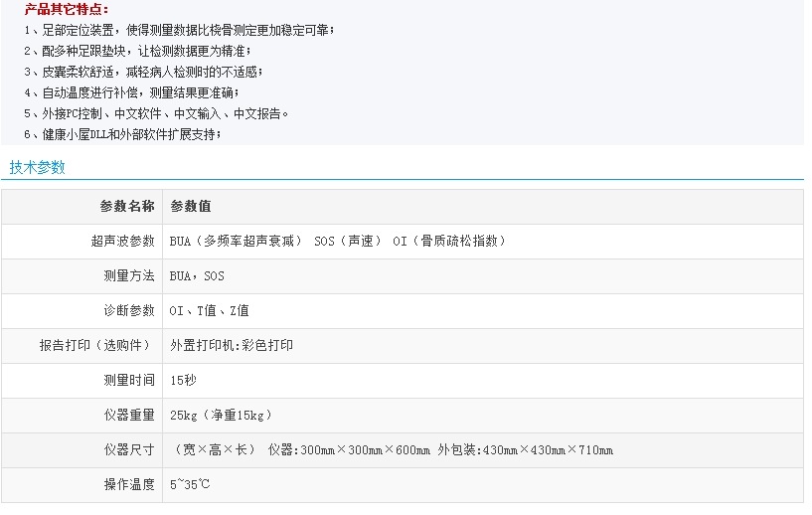
Task: Click the 仪器重量 row label
Action: (x=129, y=416)
